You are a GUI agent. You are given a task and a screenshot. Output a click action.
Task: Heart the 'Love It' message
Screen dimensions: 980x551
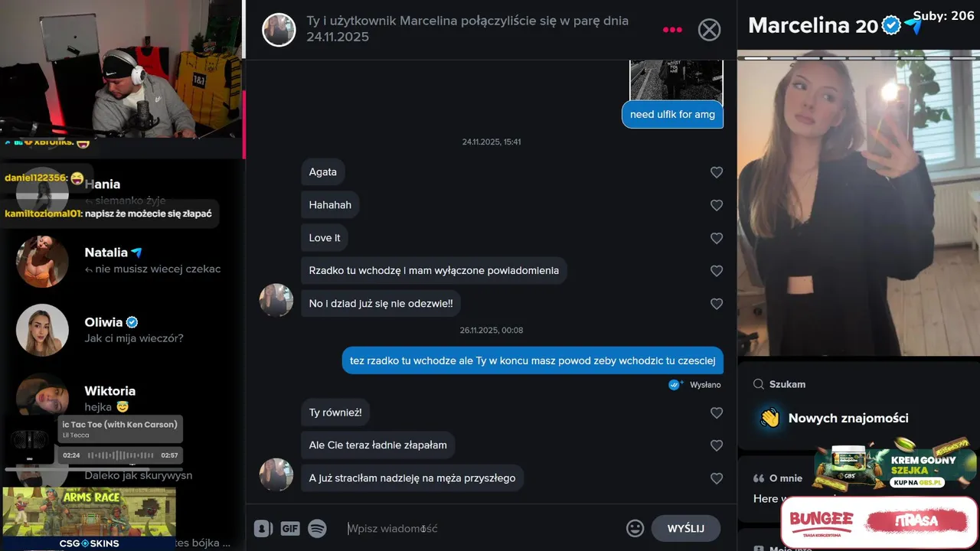(x=717, y=238)
